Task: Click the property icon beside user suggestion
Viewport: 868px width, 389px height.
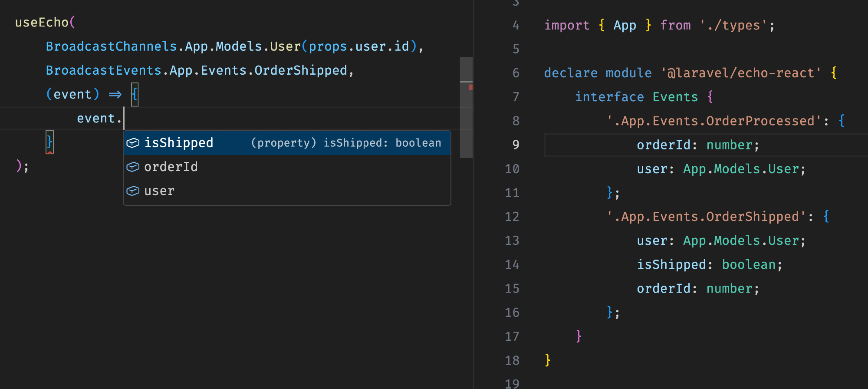Action: pyautogui.click(x=133, y=191)
